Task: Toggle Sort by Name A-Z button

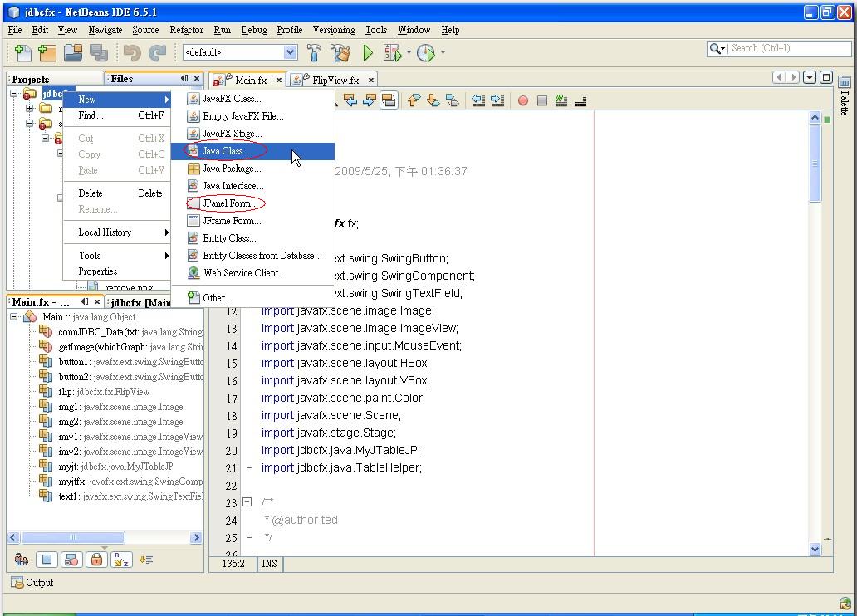Action: (121, 560)
